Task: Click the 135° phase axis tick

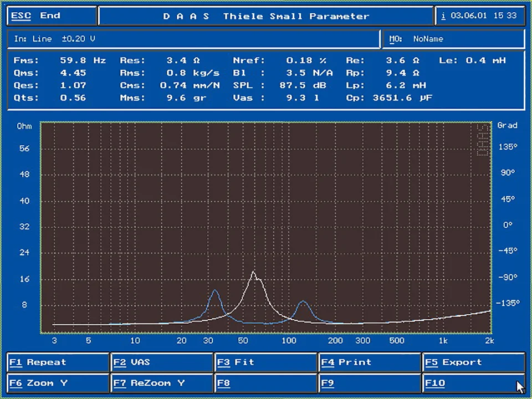Action: click(x=508, y=147)
